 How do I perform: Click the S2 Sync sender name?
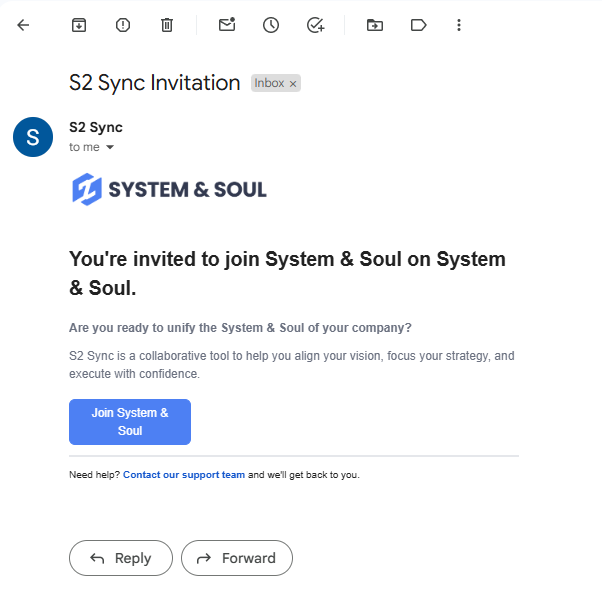click(96, 127)
